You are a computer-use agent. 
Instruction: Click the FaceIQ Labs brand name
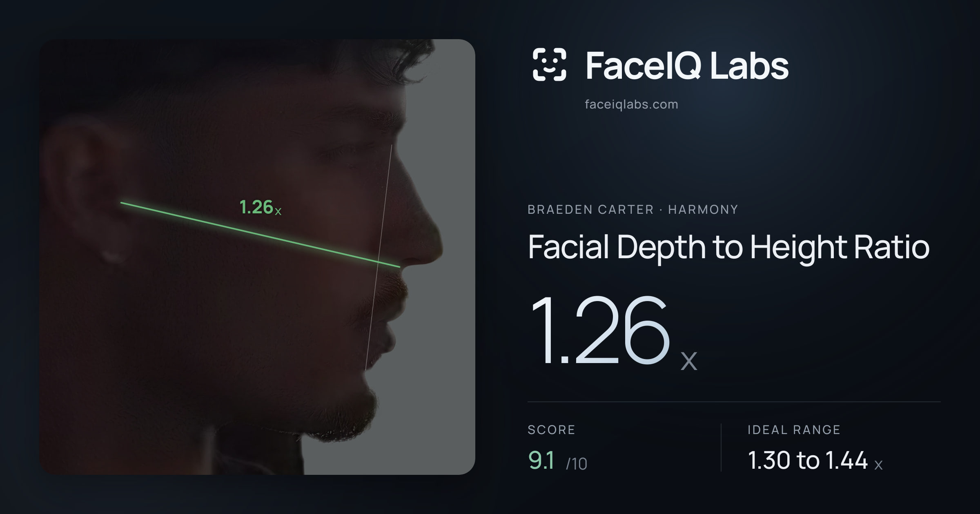click(x=687, y=66)
